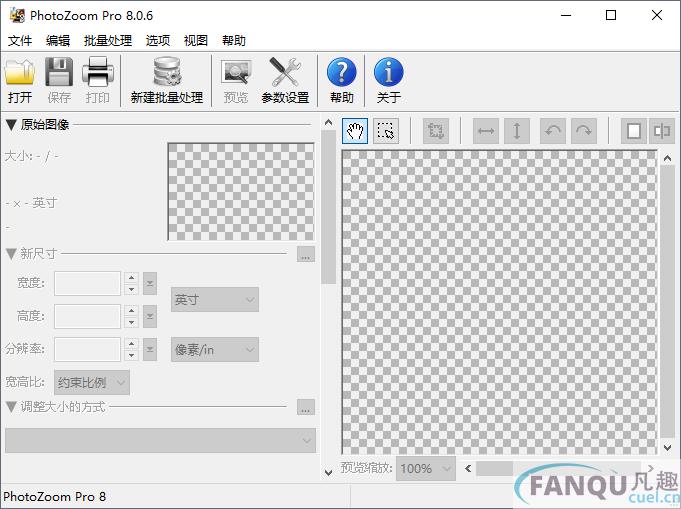This screenshot has height=509, width=681.
Task: Flip image horizontally icon
Action: click(x=486, y=131)
